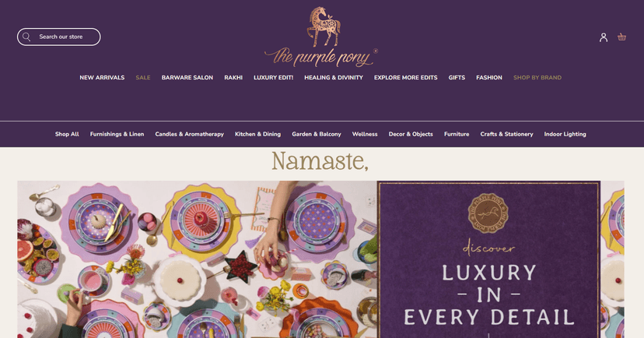Viewport: 644px width, 338px height.
Task: Click the search magnifier icon
Action: coord(26,37)
